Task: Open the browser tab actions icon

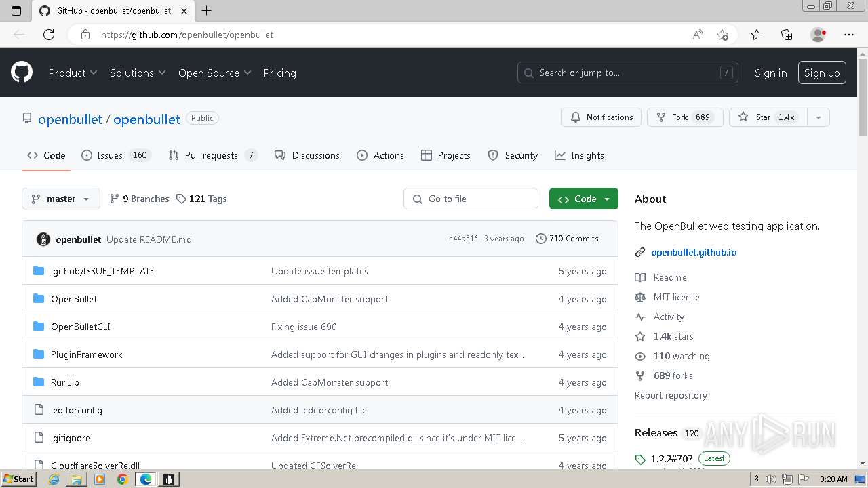Action: click(16, 11)
